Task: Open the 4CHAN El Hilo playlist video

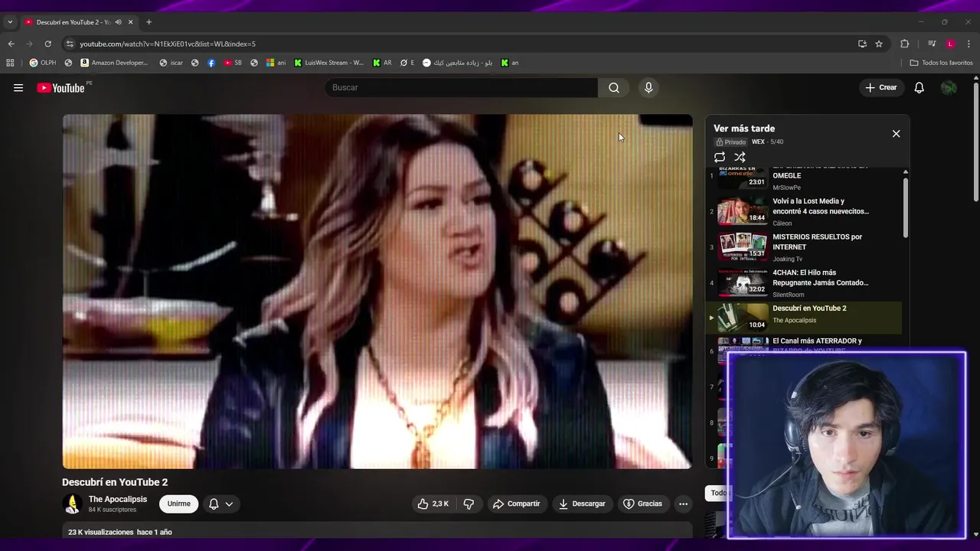Action: coord(804,282)
